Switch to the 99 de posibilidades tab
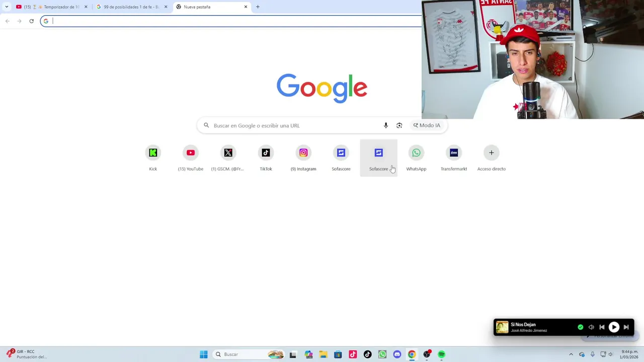644x362 pixels. pos(131,7)
